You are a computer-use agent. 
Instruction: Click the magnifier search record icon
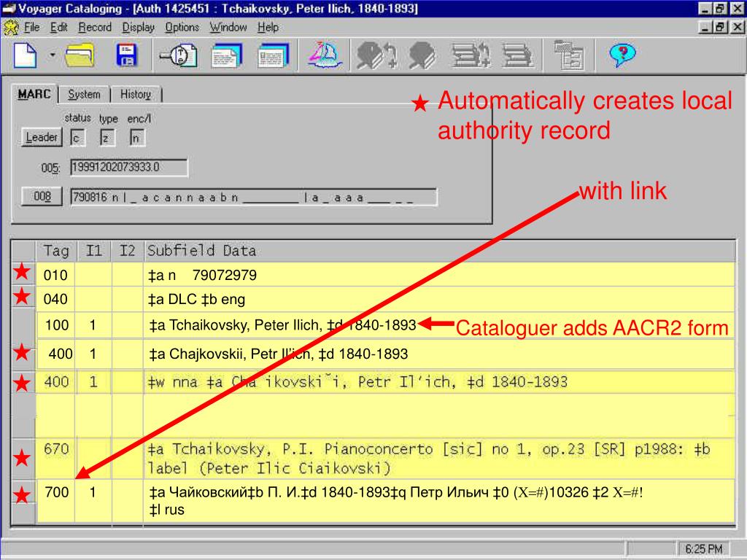pyautogui.click(x=179, y=55)
